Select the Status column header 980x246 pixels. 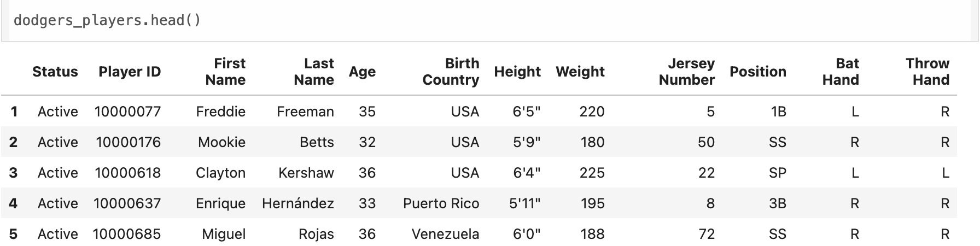[55, 72]
